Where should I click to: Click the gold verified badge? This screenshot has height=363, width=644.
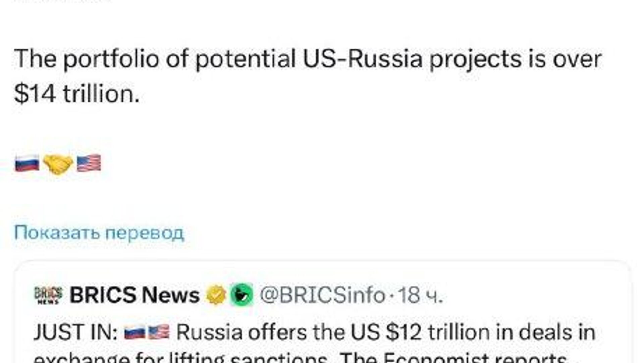pos(216,295)
